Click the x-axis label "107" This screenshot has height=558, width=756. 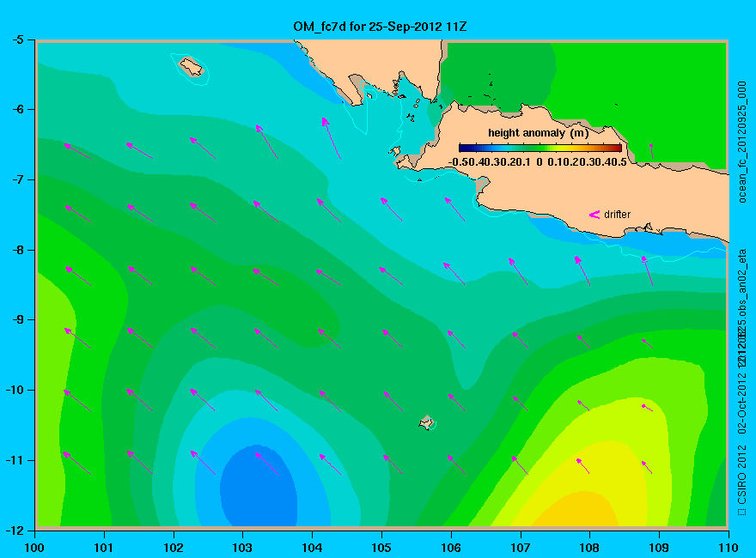click(521, 548)
